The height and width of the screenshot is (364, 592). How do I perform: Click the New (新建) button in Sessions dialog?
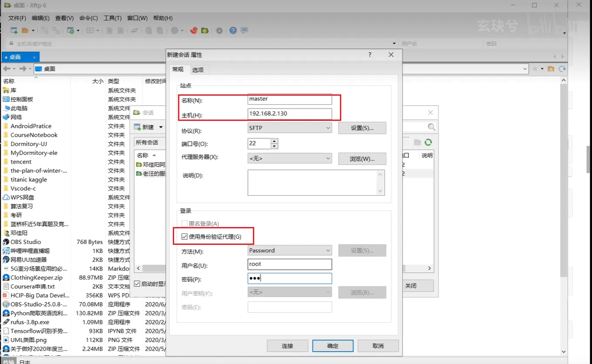tap(144, 127)
